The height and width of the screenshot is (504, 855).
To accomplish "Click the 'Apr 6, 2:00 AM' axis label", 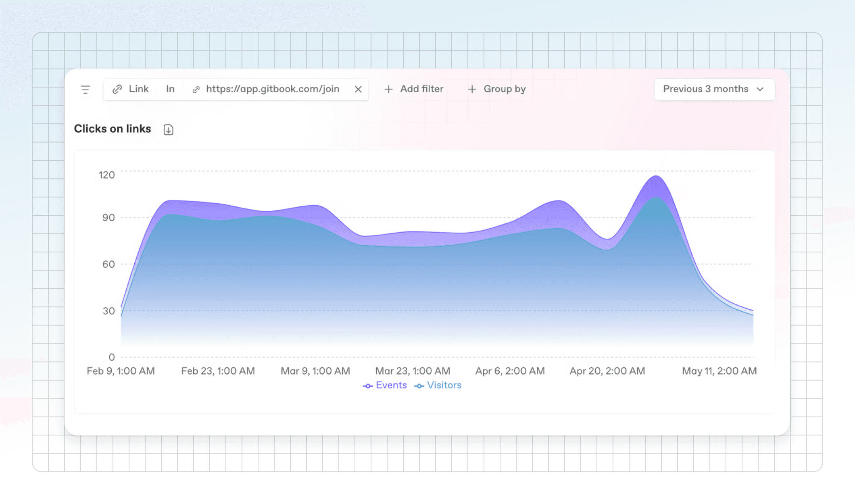I will click(x=510, y=371).
